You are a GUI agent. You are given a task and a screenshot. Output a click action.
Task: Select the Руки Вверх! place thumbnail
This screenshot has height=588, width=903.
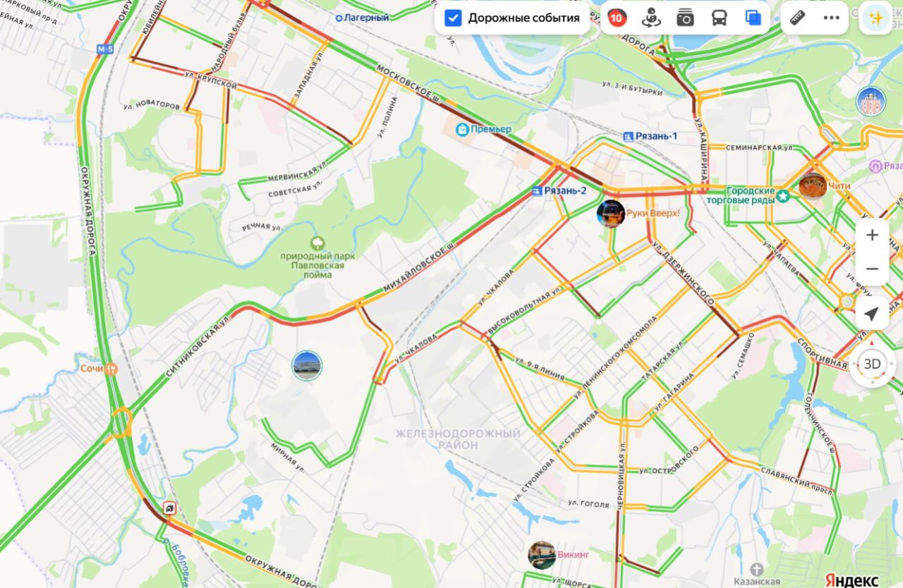click(610, 213)
